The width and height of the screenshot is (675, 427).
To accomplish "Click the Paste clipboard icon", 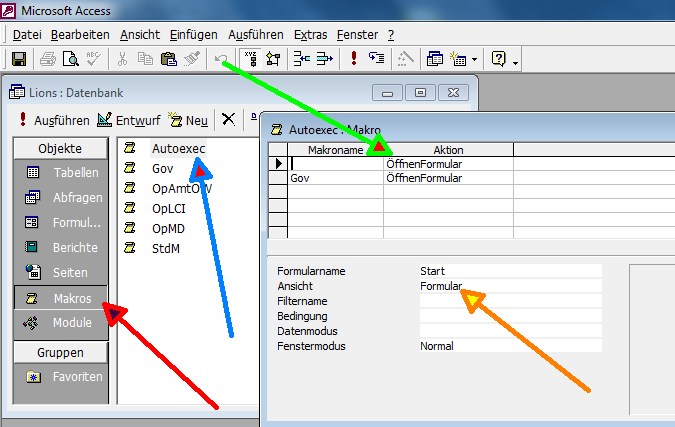I will coord(168,59).
